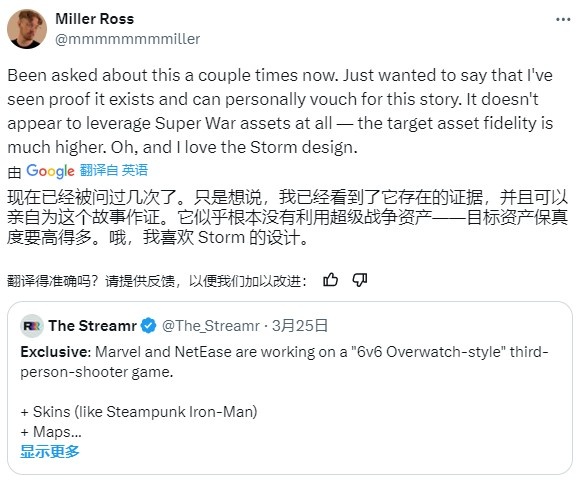The width and height of the screenshot is (588, 489).
Task: Click the thumbs up translation feedback icon
Action: click(330, 280)
